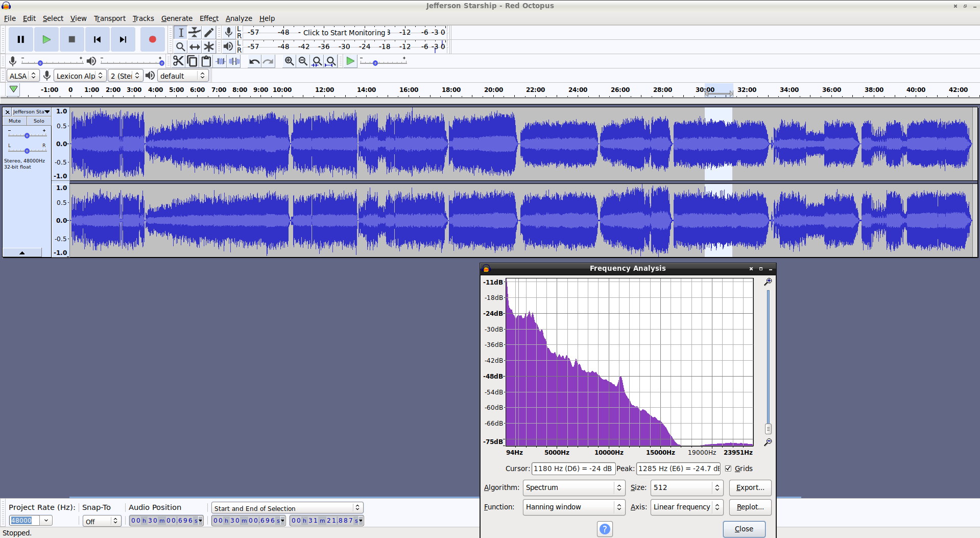This screenshot has width=980, height=538.
Task: Start playback with the Play button
Action: tap(46, 39)
